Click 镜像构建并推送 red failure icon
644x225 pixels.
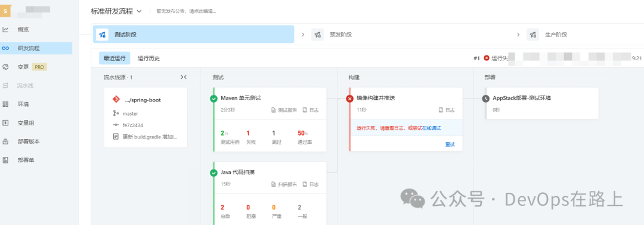349,98
